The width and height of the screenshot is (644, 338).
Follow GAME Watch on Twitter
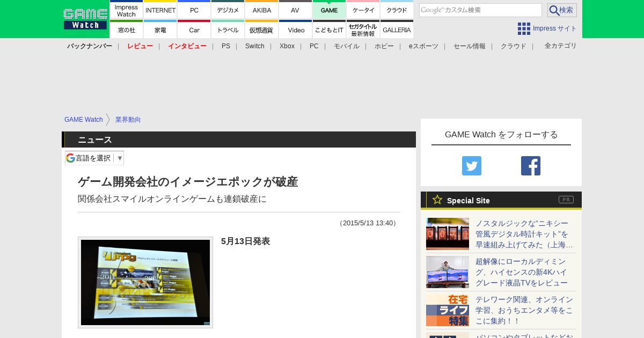pos(472,166)
